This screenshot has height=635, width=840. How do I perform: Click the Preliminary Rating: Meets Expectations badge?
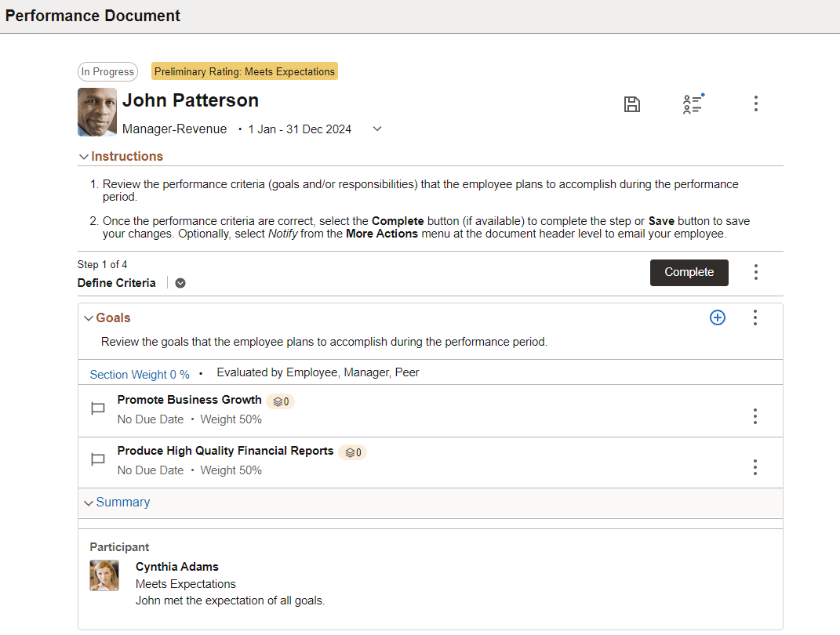click(x=244, y=71)
